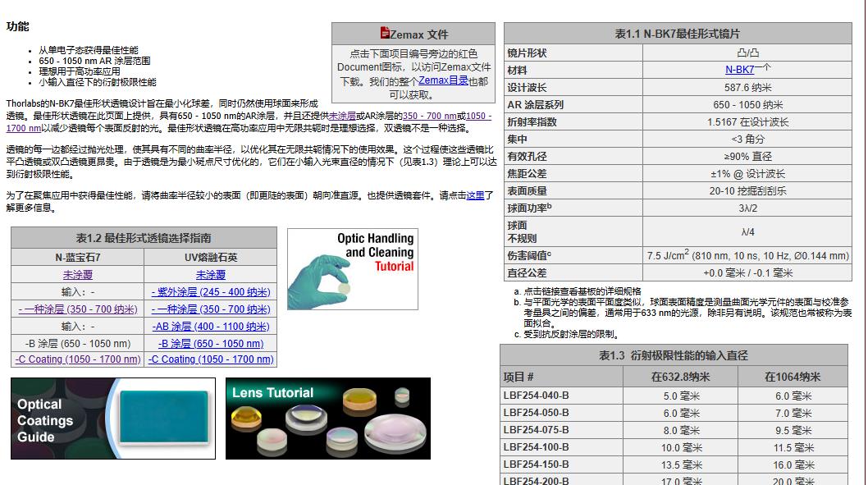Open 一种涂层 (350 - 700 纳米) in N-蓝宝石7 column

click(77, 309)
